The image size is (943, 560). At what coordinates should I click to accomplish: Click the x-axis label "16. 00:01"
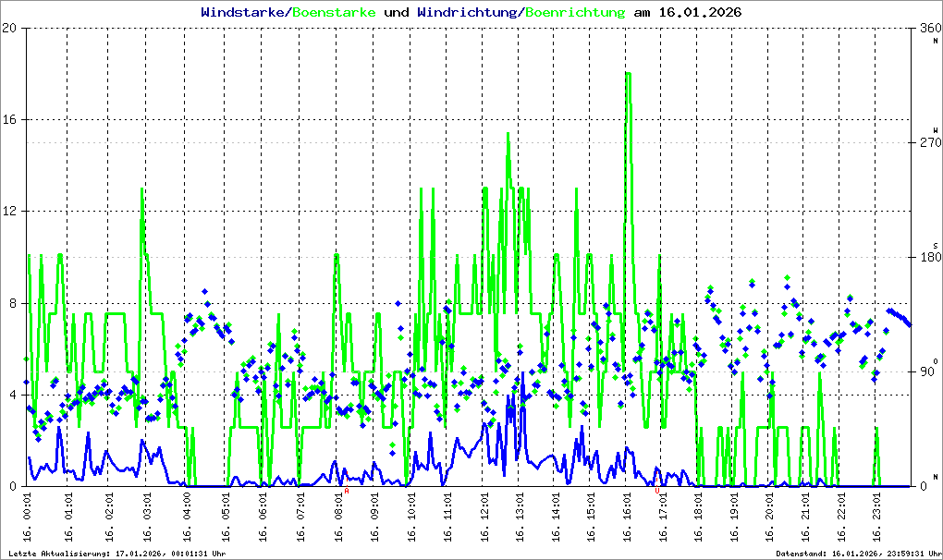pyautogui.click(x=27, y=517)
